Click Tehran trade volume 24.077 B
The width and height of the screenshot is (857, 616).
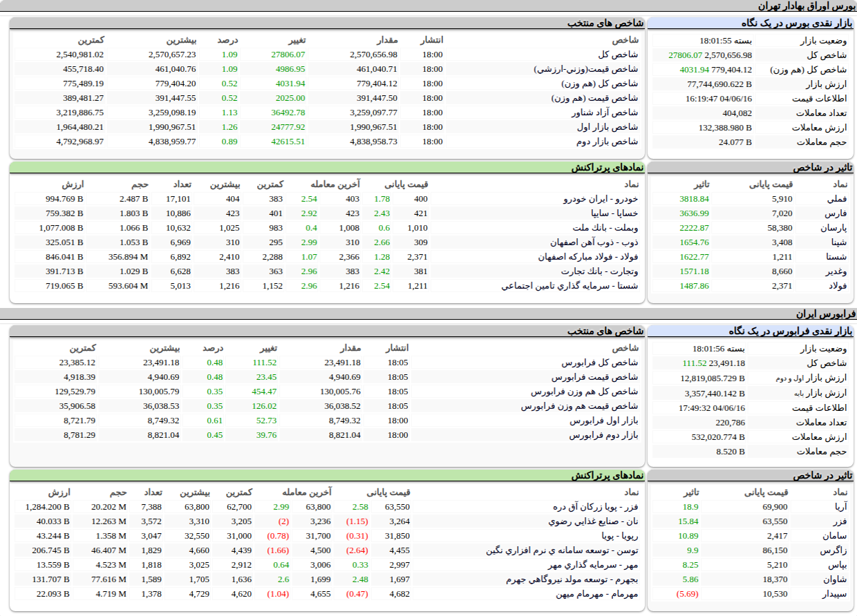(x=735, y=142)
